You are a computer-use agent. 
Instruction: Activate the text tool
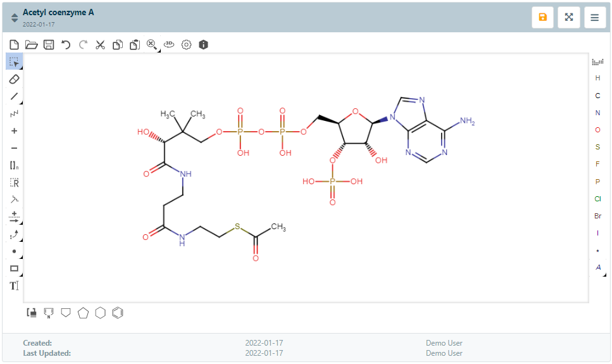click(15, 286)
